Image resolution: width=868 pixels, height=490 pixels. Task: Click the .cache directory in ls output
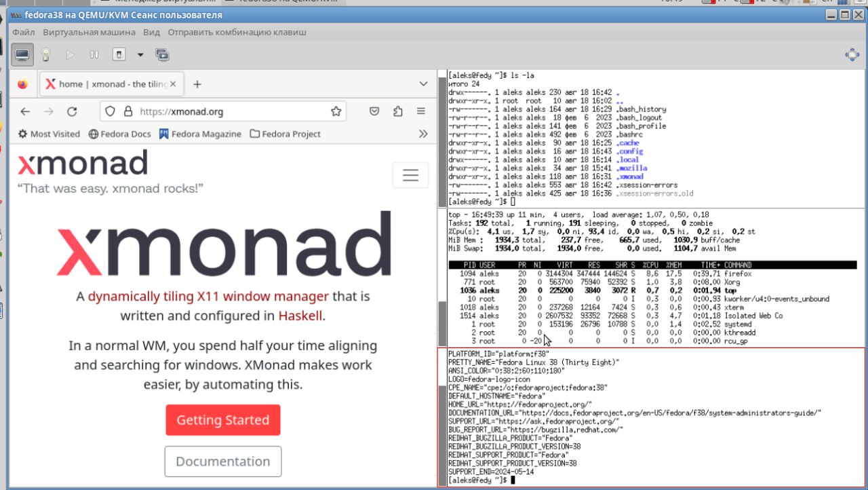click(628, 143)
